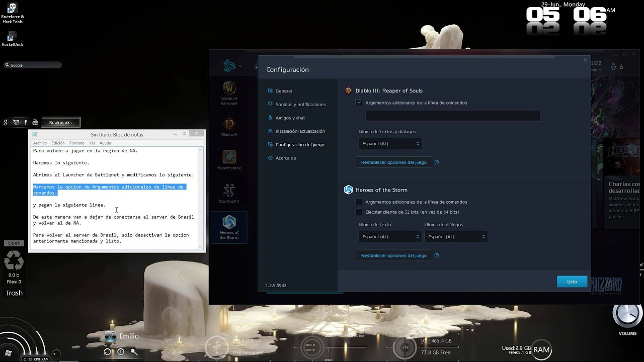644x362 pixels.
Task: Click the power icon under Emilio
Action: (x=121, y=352)
